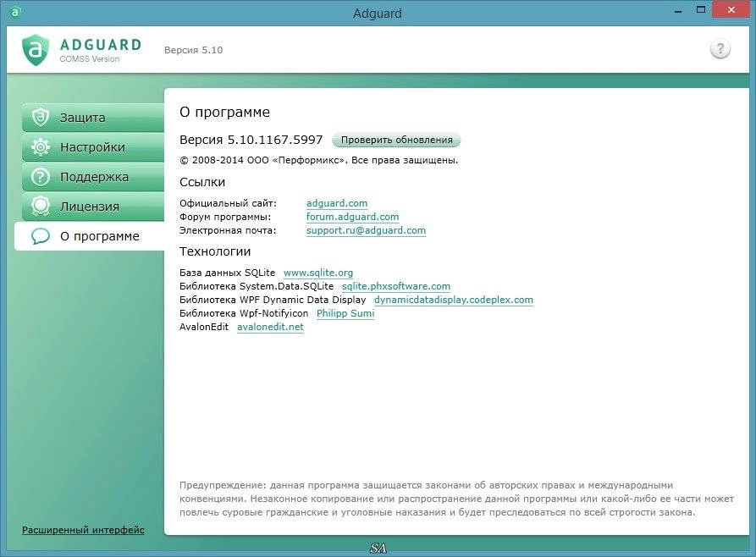Click the Adguard shield logo in header
The width and height of the screenshot is (756, 557).
click(x=36, y=50)
